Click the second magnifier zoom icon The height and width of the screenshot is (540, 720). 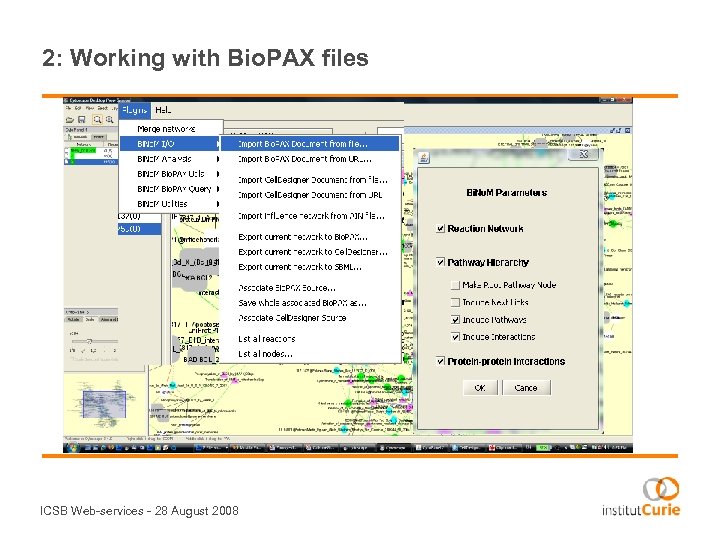point(110,119)
